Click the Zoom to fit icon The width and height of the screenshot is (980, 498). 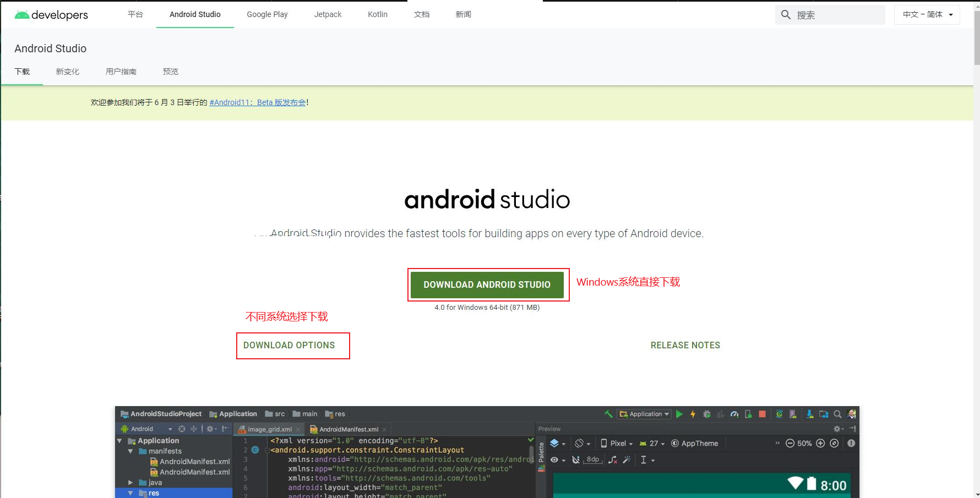coord(834,444)
